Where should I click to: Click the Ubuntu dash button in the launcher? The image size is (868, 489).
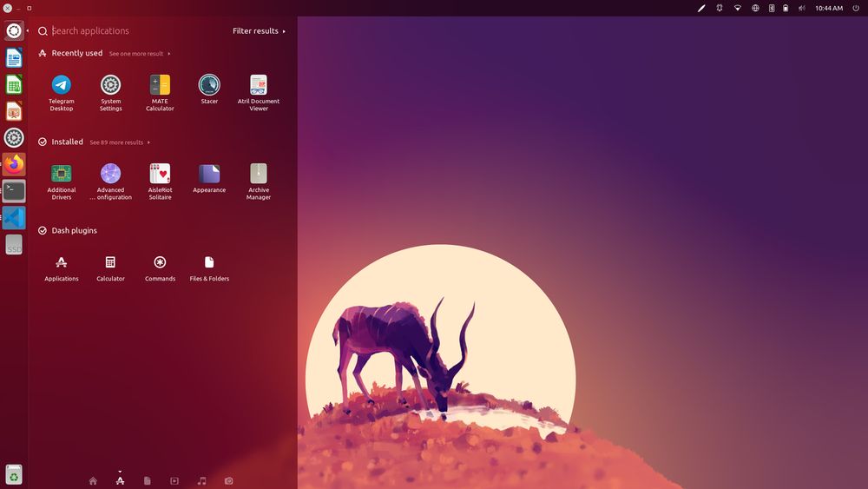[14, 31]
